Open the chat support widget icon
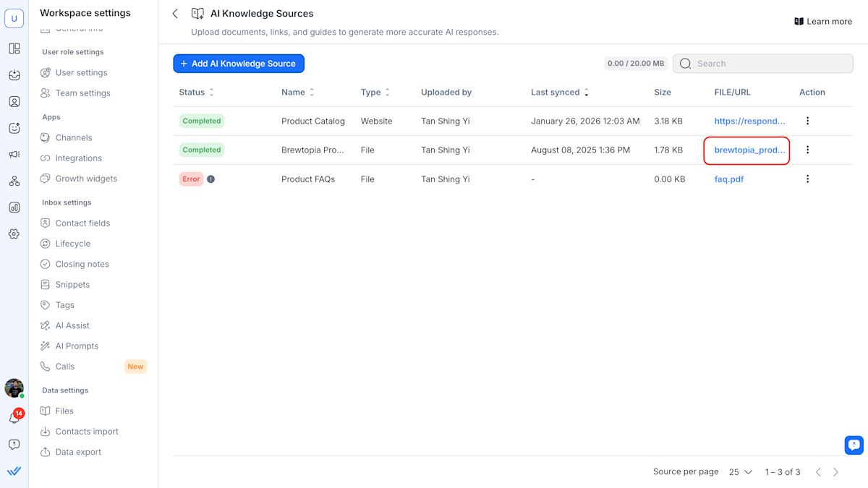868x488 pixels. pos(854,445)
